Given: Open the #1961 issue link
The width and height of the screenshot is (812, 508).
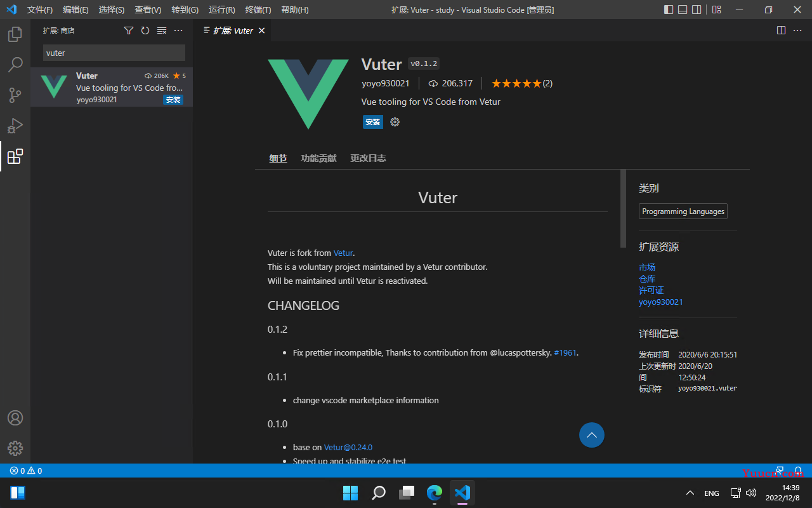Looking at the screenshot, I should (x=565, y=352).
